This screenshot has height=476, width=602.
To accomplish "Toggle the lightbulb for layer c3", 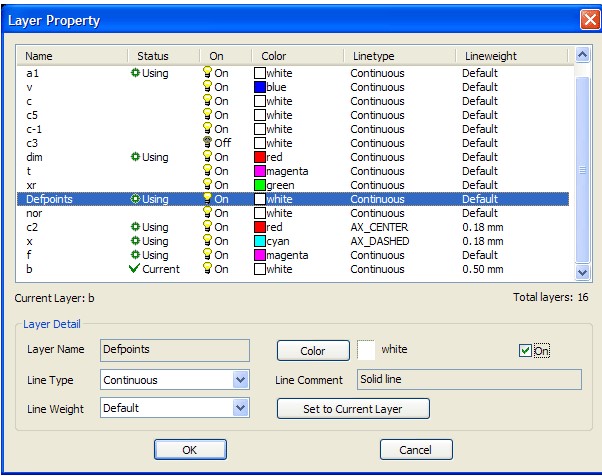I will (208, 143).
